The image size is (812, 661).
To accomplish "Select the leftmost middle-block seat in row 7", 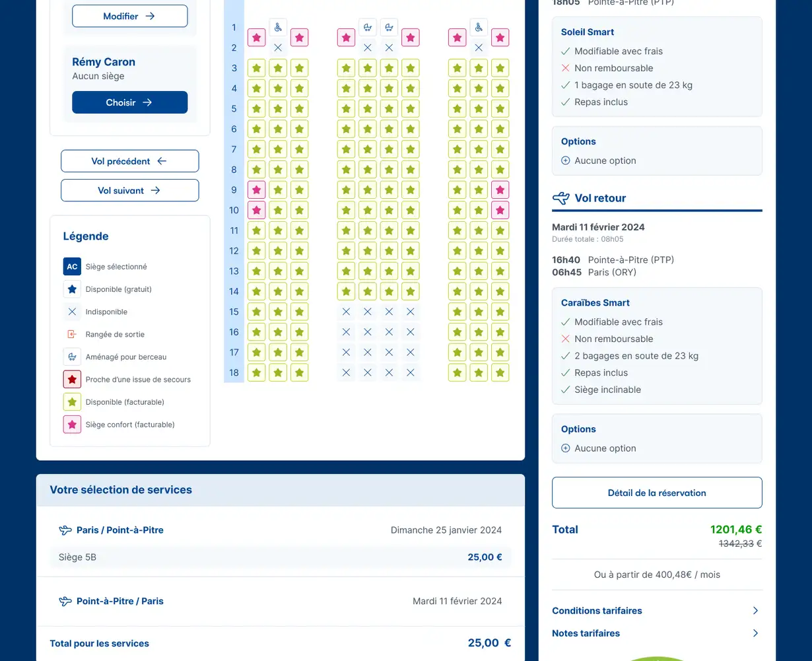I will (x=347, y=149).
